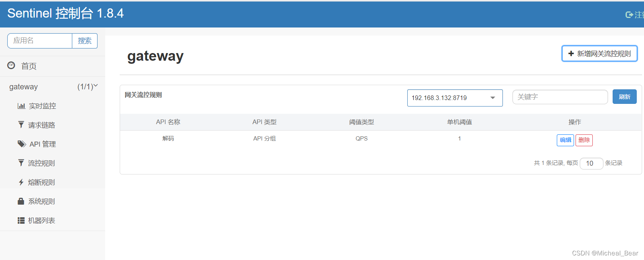Click the lock icon beside 系统规则
The image size is (644, 260).
click(21, 201)
